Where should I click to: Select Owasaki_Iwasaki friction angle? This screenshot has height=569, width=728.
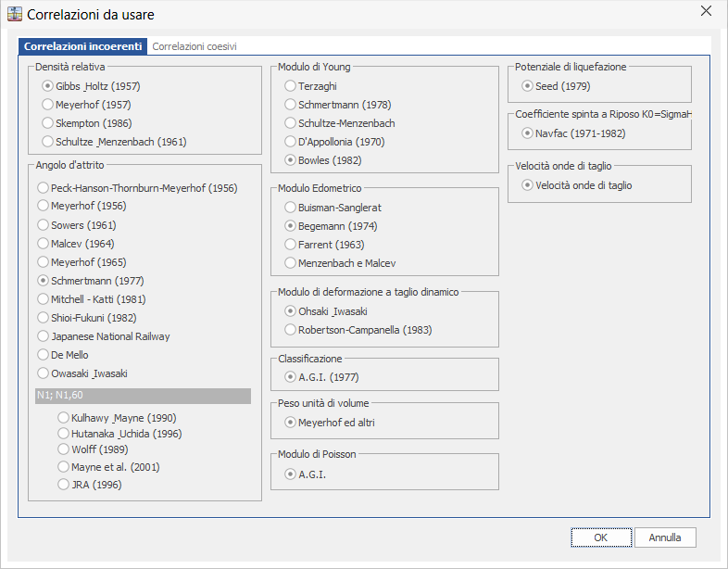[82, 373]
